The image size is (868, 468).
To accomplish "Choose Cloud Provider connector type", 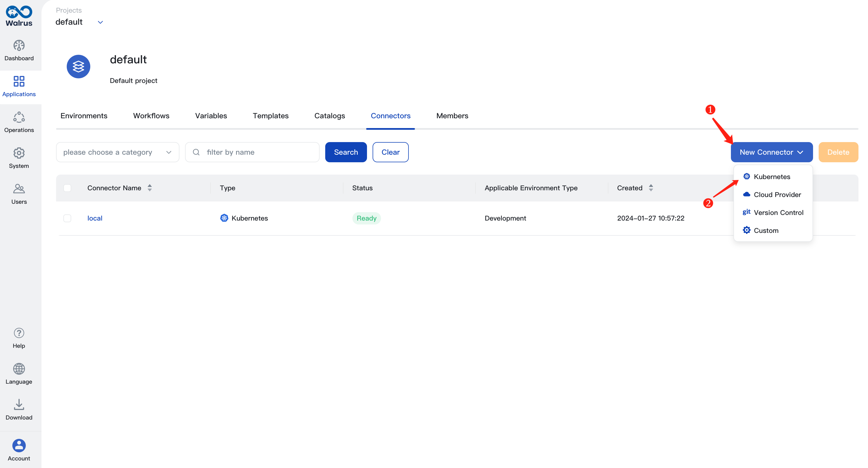I will pos(773,194).
